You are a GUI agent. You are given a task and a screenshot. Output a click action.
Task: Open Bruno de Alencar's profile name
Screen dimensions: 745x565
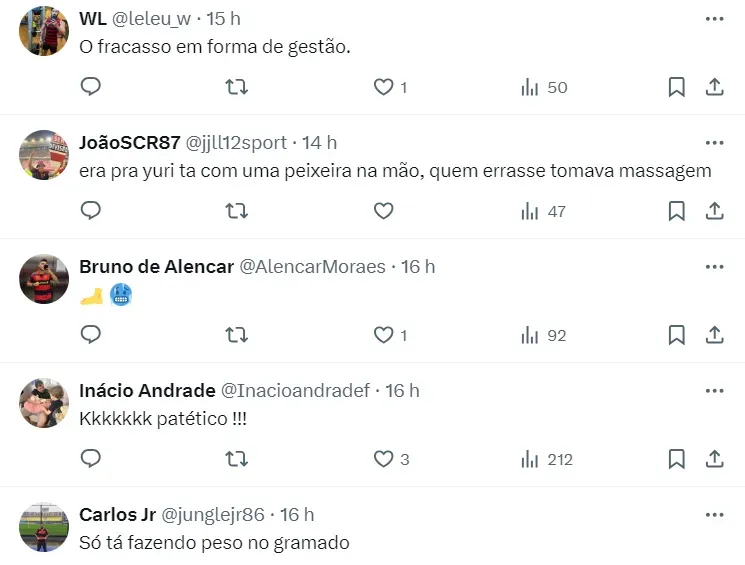[x=156, y=267]
